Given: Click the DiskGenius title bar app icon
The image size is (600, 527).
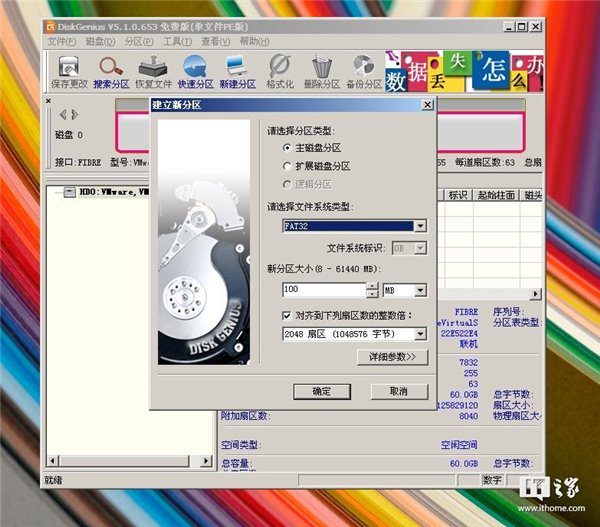Looking at the screenshot, I should [50, 27].
